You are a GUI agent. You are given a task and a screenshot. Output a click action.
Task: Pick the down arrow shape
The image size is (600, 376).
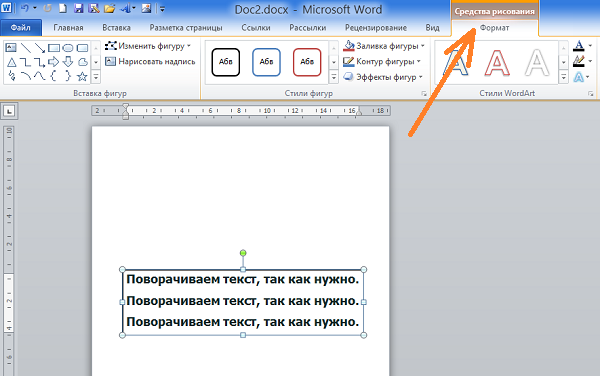pos(68,62)
